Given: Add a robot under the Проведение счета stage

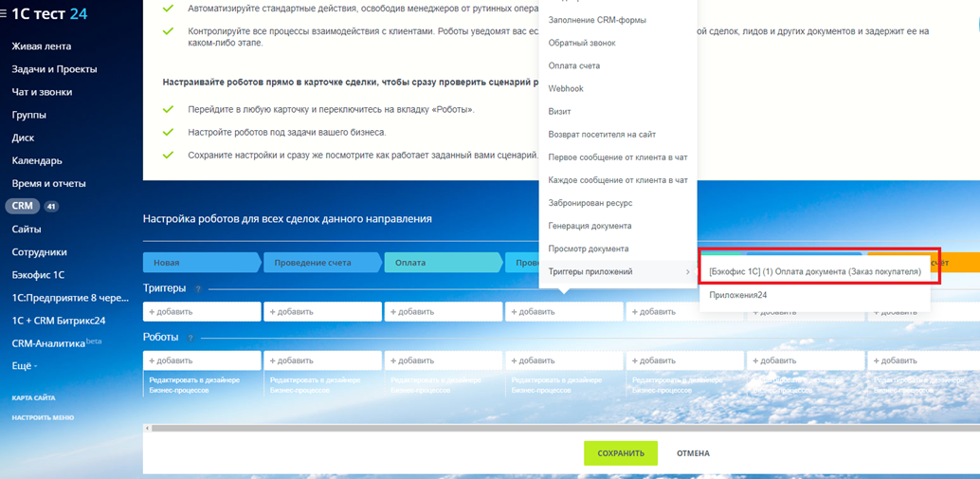Looking at the screenshot, I should tap(322, 360).
